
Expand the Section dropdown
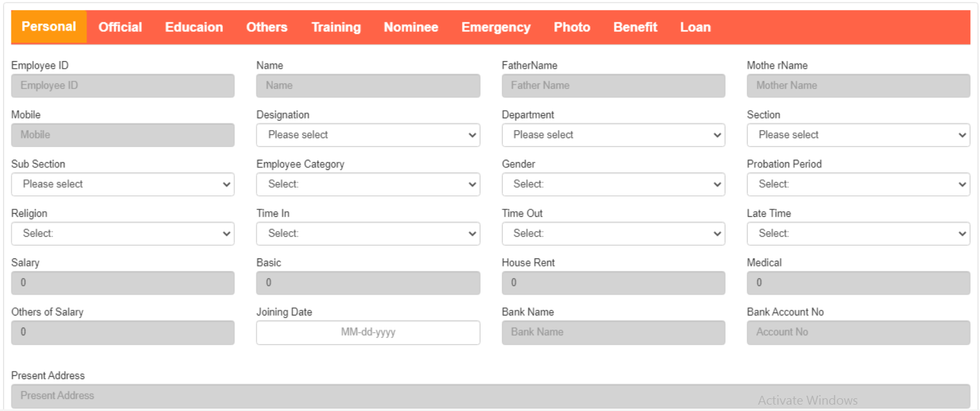[858, 135]
